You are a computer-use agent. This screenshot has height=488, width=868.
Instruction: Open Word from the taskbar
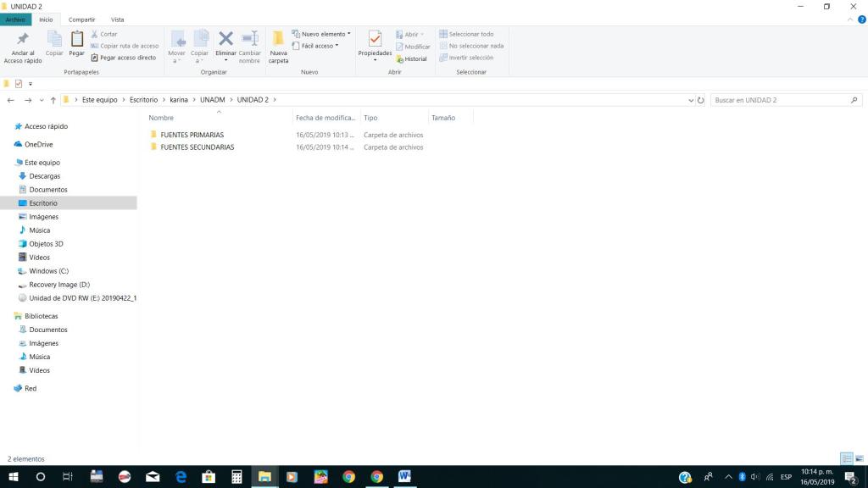coord(404,476)
